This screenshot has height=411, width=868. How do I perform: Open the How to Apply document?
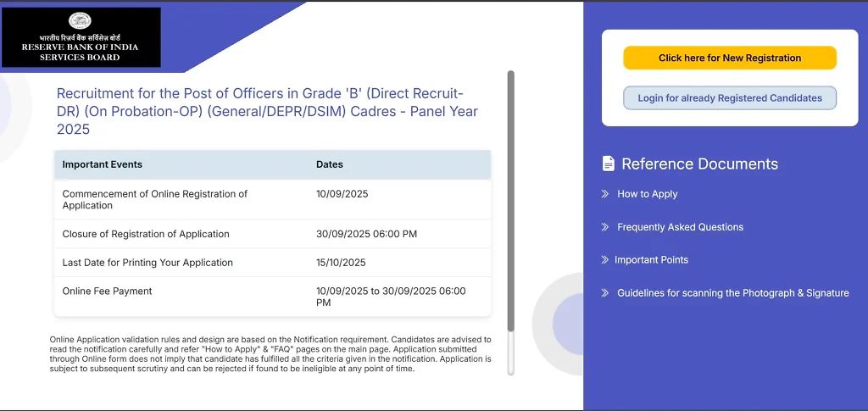[647, 194]
